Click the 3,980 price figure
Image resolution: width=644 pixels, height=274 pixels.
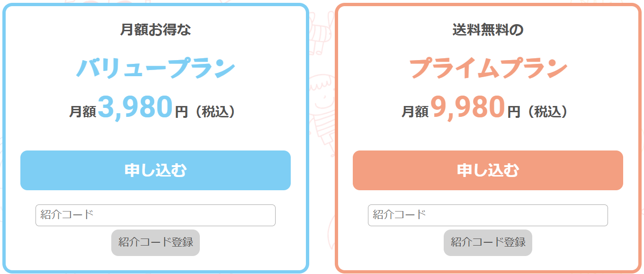coord(135,107)
